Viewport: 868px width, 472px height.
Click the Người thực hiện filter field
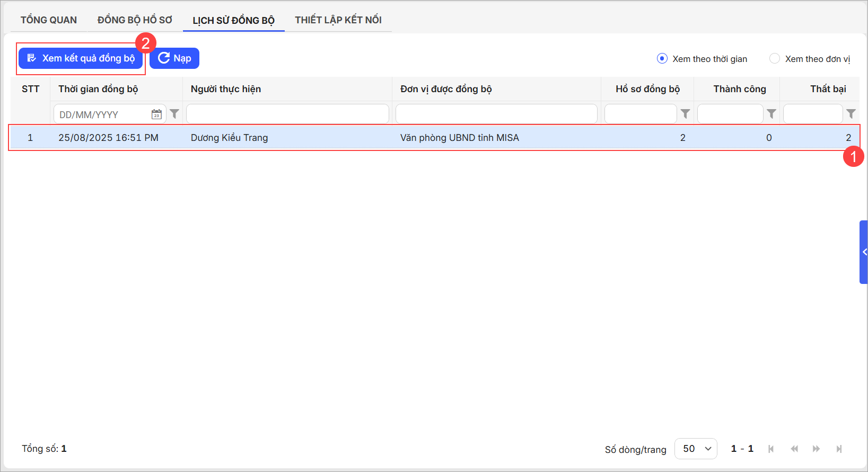pos(287,114)
